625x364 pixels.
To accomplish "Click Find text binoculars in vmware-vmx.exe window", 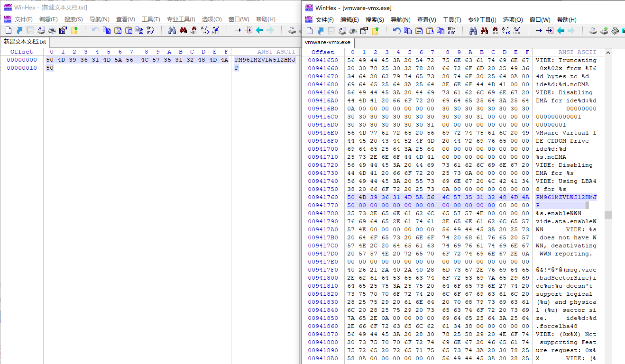I will point(473,31).
